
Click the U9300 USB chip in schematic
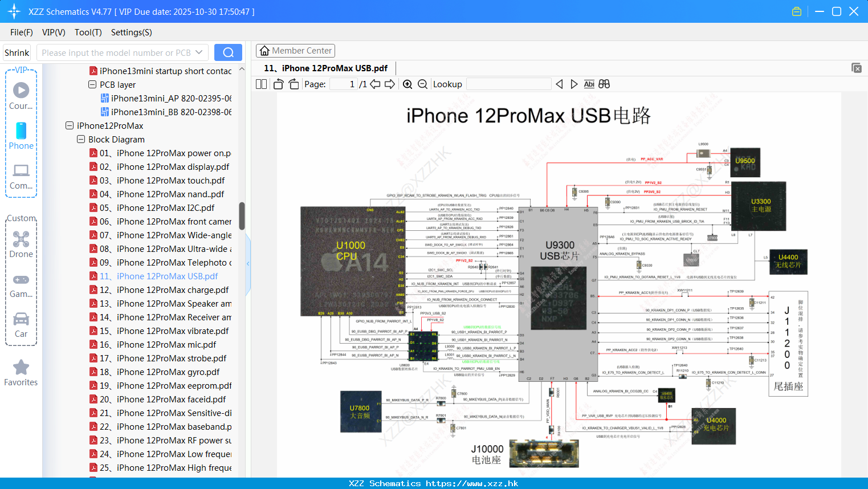coord(558,294)
